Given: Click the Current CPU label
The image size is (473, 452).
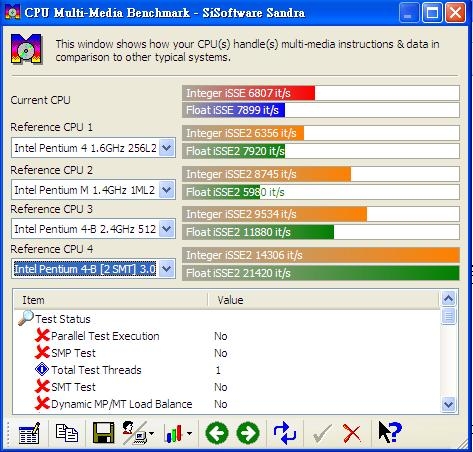Looking at the screenshot, I should (x=40, y=100).
